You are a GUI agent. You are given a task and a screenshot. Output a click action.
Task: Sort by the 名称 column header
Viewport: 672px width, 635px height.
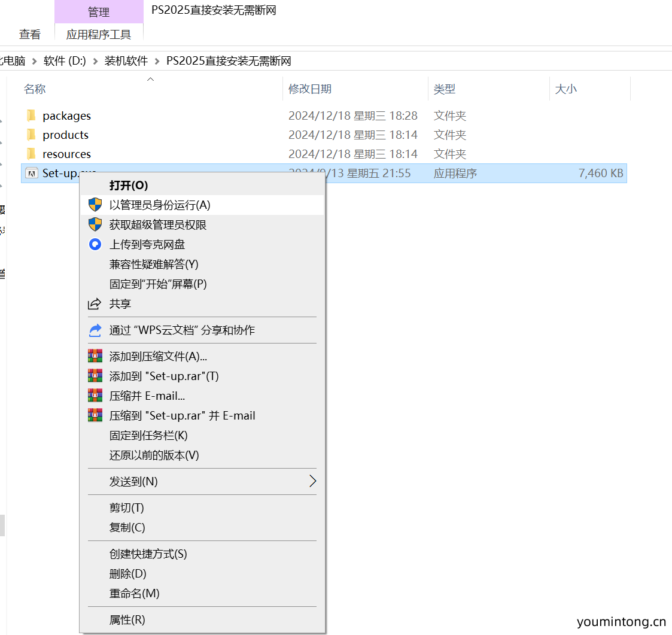(35, 89)
